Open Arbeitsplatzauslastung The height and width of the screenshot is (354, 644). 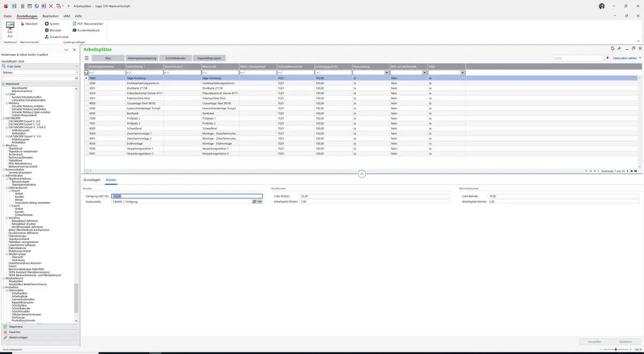pyautogui.click(x=142, y=58)
